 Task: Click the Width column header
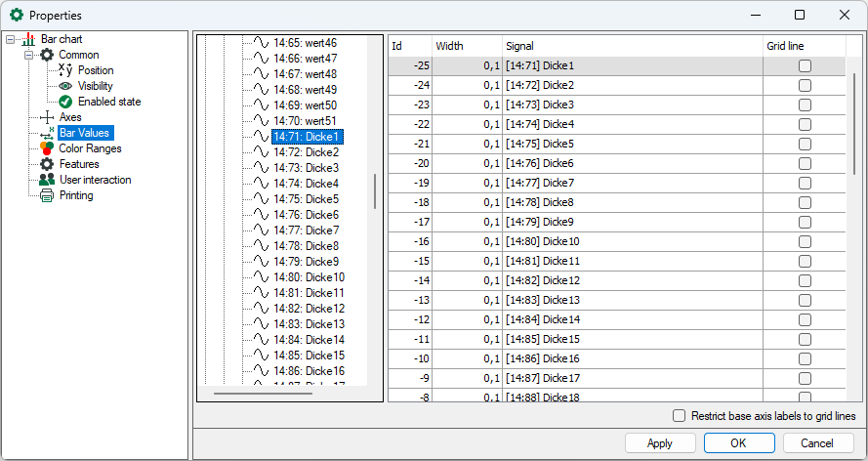coord(467,47)
